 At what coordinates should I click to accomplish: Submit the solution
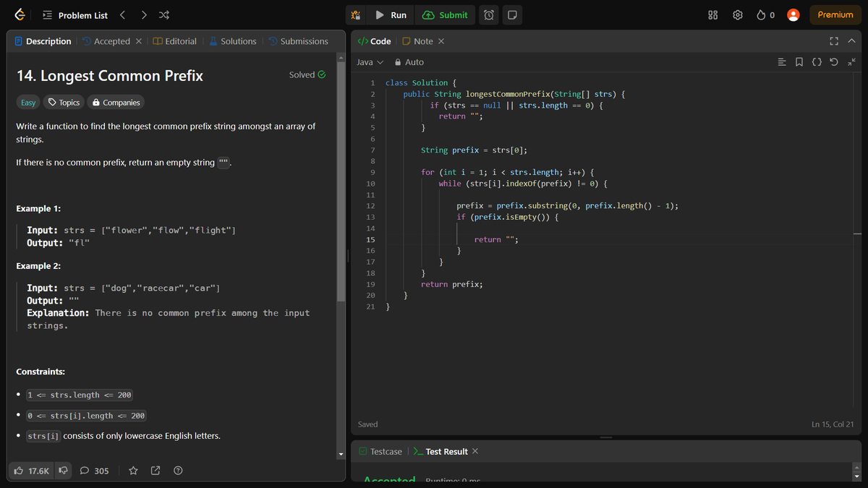(445, 15)
